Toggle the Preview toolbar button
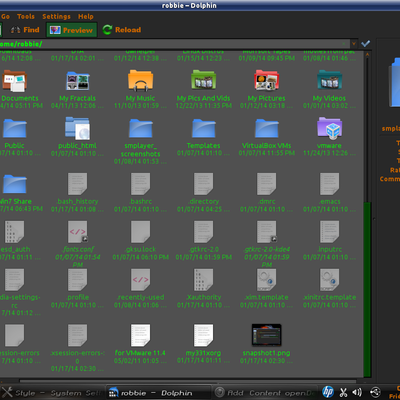The width and height of the screenshot is (400, 400). pos(71,30)
